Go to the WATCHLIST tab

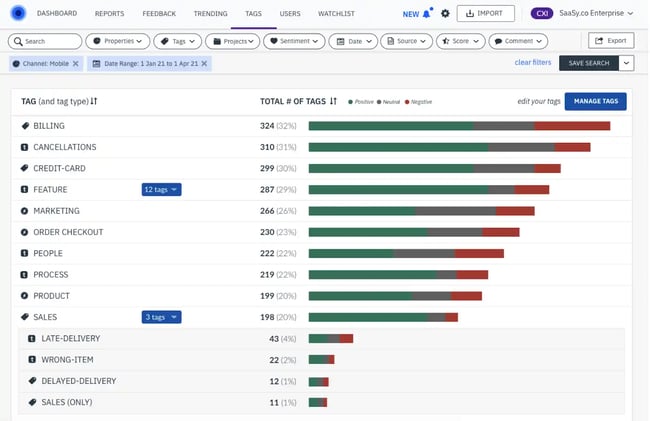tap(335, 14)
